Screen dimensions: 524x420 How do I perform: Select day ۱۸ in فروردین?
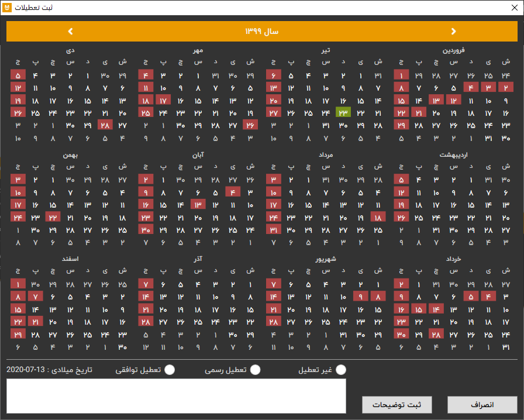point(471,113)
